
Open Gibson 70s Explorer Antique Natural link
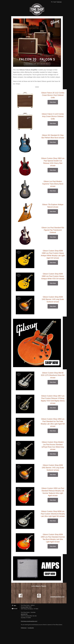53,206
